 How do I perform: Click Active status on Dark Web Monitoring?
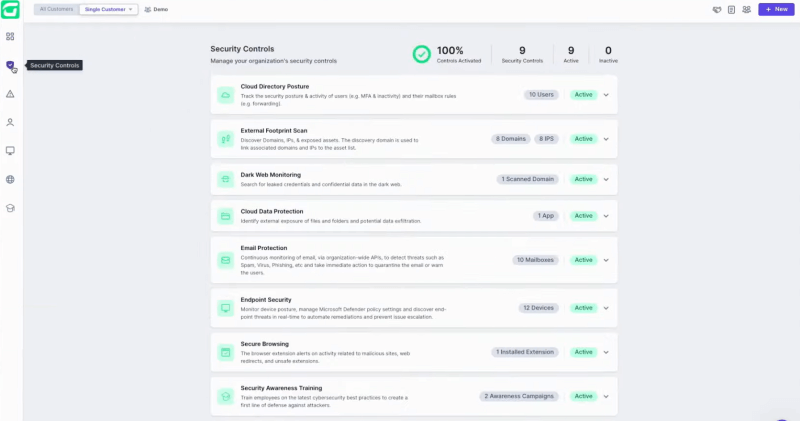tap(584, 179)
